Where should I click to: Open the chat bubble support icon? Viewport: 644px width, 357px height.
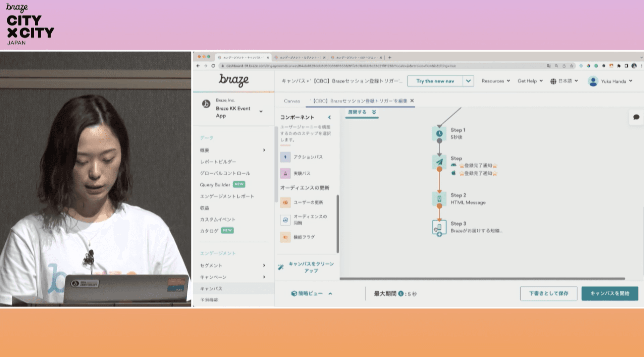point(636,117)
